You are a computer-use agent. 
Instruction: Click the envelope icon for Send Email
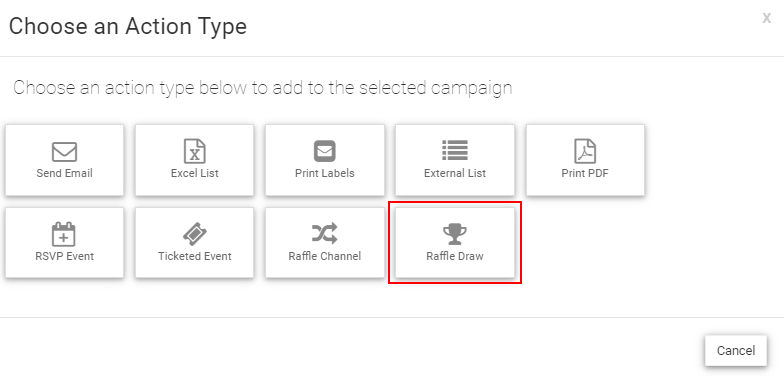click(64, 152)
